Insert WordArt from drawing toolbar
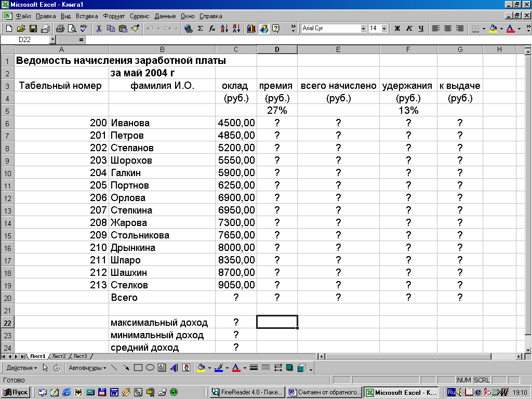Image resolution: width=532 pixels, height=399 pixels. [174, 368]
